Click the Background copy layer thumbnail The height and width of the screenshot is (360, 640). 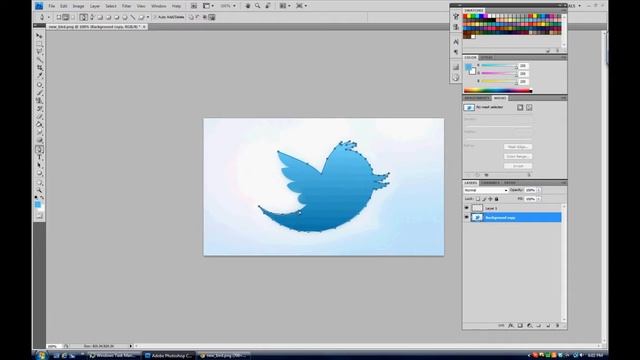coord(477,217)
